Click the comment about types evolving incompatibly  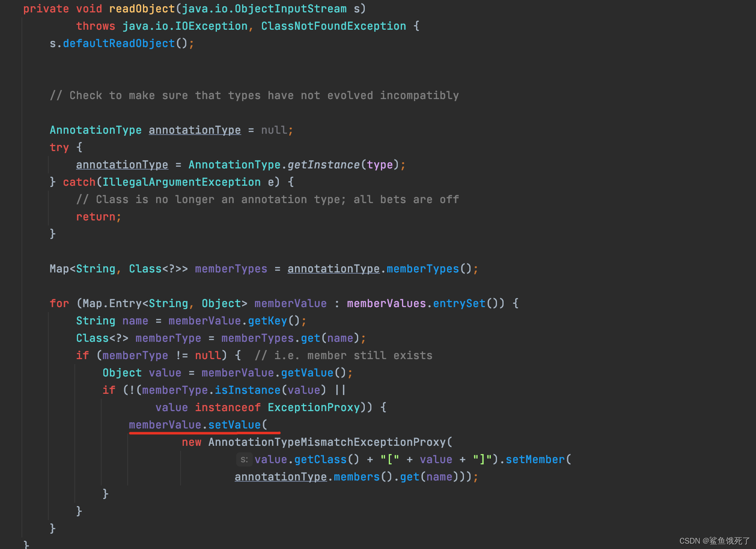point(254,95)
